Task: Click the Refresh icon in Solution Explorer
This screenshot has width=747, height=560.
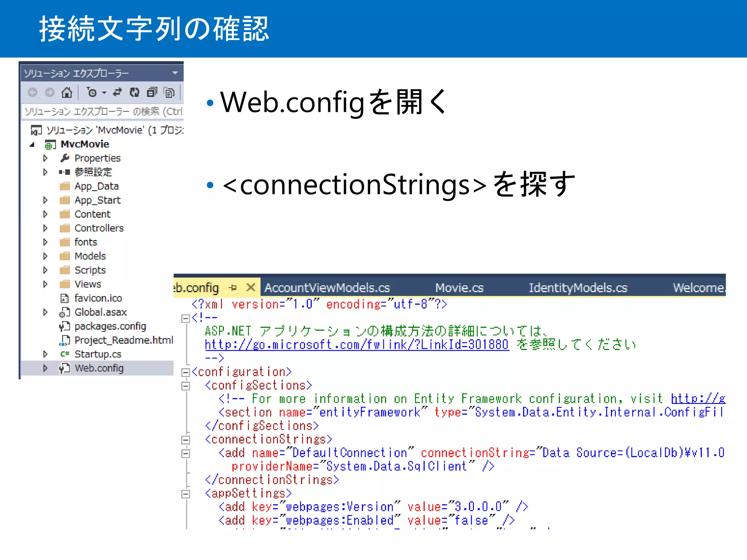Action: tap(134, 93)
